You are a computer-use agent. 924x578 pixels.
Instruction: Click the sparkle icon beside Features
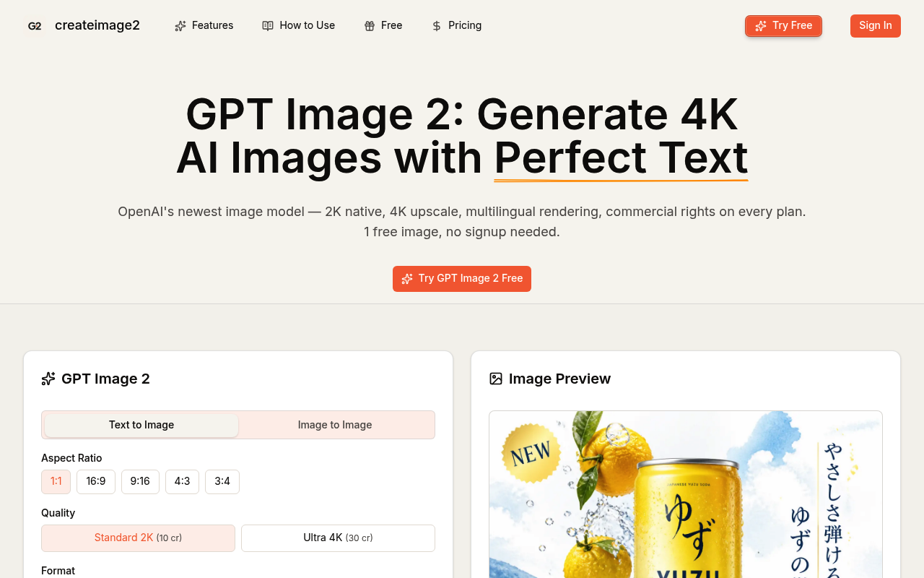pyautogui.click(x=180, y=26)
